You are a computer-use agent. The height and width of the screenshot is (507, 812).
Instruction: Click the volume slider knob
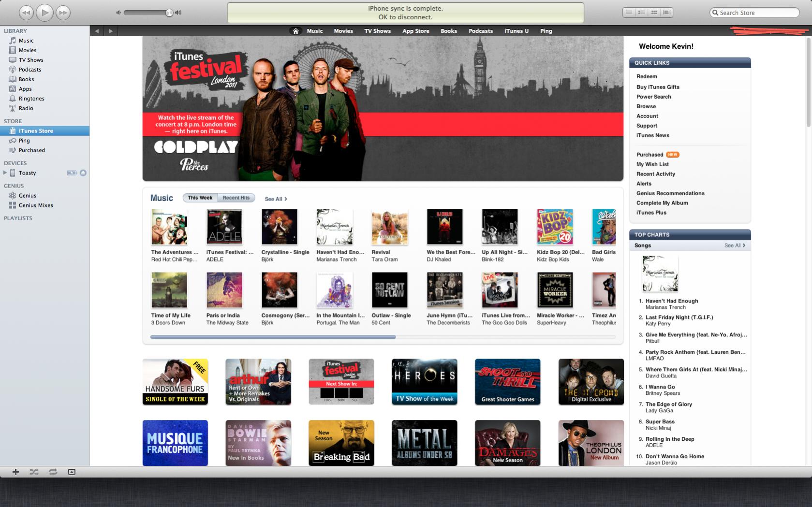tap(169, 13)
